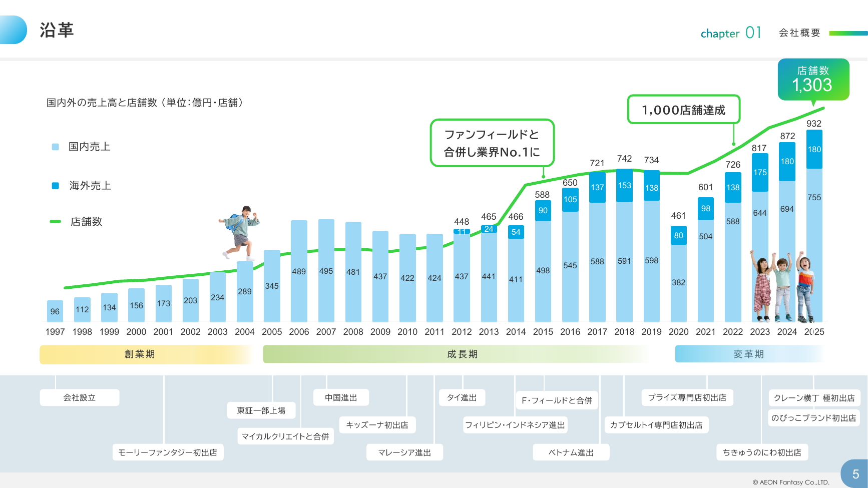
Task: Click the 創業期 period band
Action: (146, 354)
